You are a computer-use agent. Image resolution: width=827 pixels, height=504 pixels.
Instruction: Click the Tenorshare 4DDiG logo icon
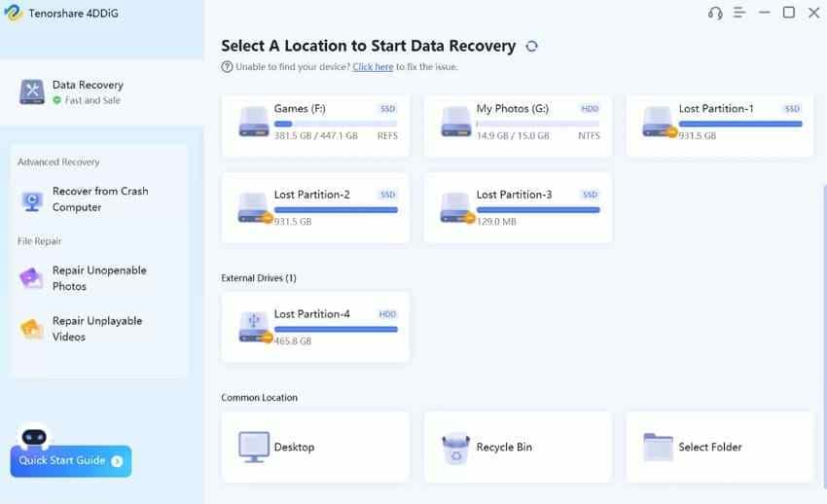point(14,13)
